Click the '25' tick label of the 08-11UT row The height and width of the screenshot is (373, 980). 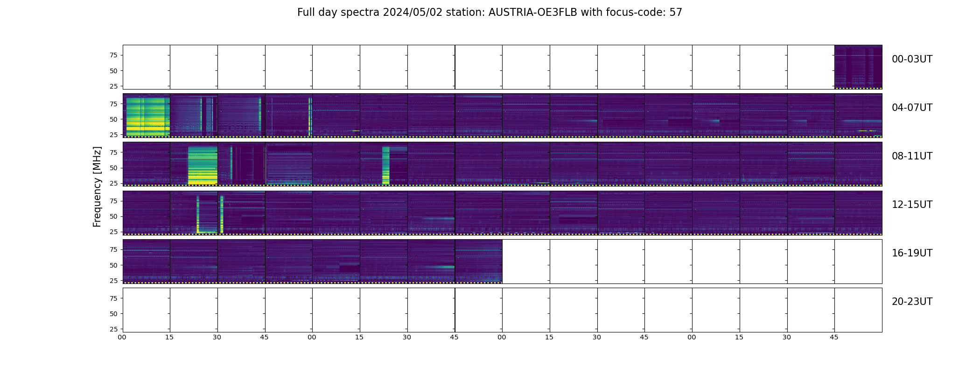[113, 183]
